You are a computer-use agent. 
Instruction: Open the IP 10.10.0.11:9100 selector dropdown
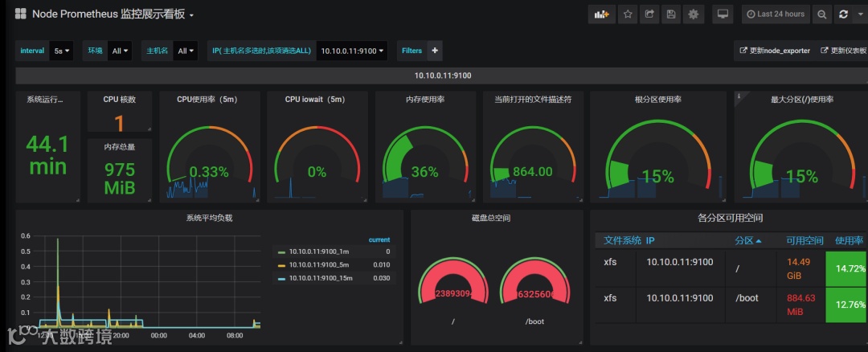click(352, 51)
